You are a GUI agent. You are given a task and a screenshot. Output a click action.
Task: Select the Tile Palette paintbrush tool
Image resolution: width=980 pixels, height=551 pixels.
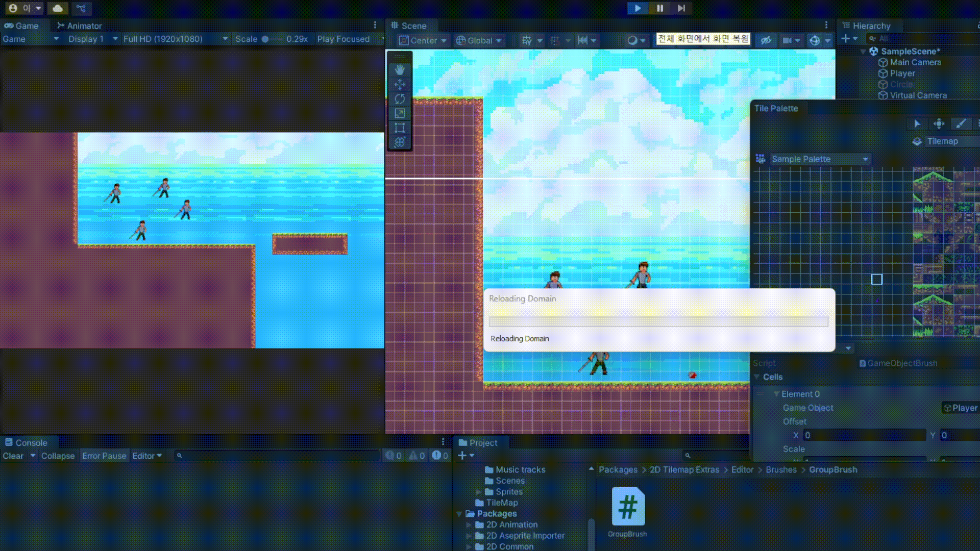[961, 123]
